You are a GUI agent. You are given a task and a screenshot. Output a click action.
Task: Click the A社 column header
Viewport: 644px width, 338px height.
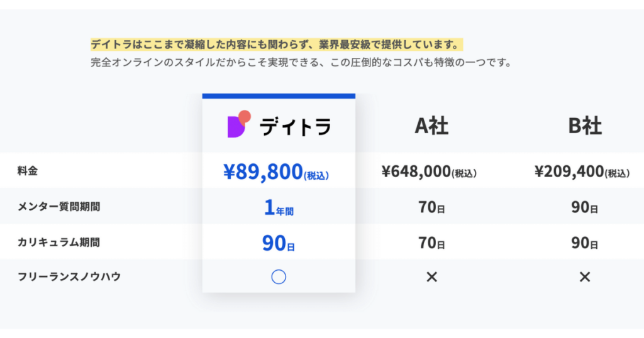(x=431, y=126)
